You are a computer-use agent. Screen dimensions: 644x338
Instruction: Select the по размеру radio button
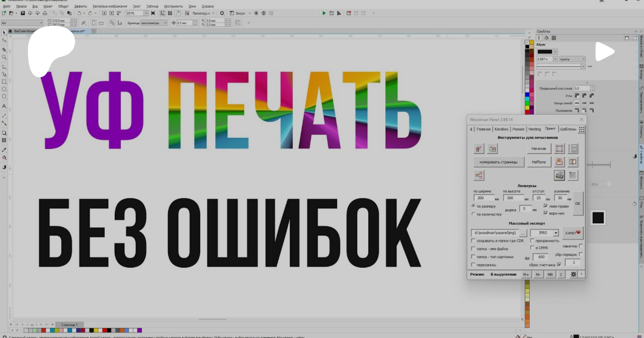pos(473,206)
